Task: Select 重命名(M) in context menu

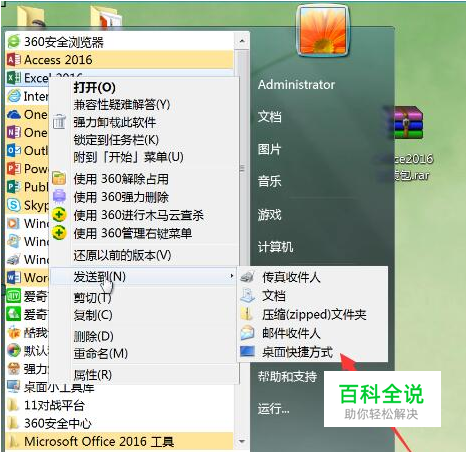Action: tap(101, 353)
